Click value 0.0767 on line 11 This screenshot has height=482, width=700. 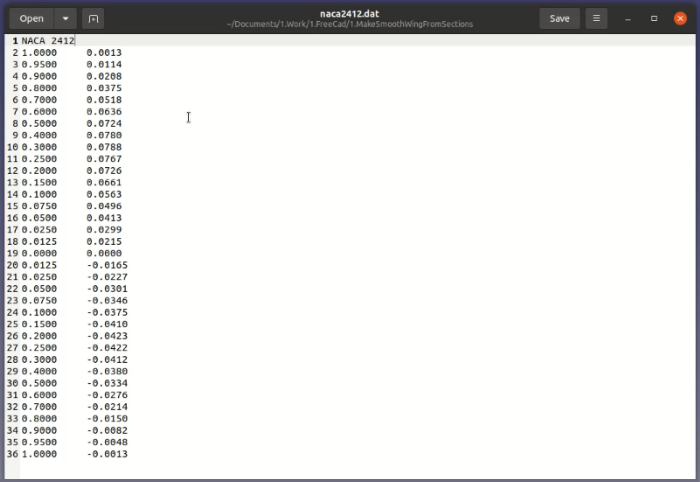click(104, 159)
